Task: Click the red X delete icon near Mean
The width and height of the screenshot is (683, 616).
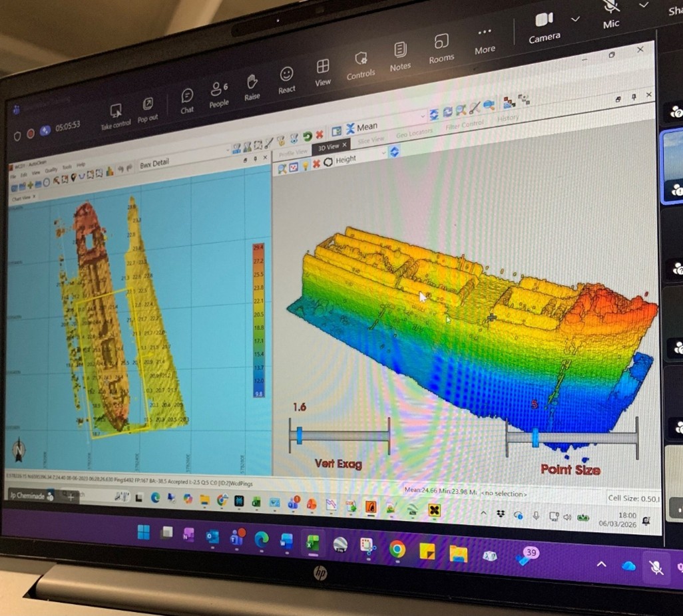Action: (x=319, y=134)
